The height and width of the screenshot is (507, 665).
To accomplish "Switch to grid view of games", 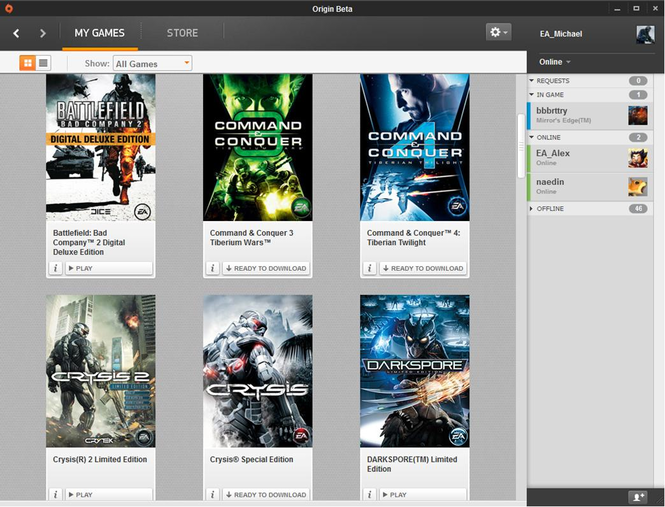I will 28,63.
